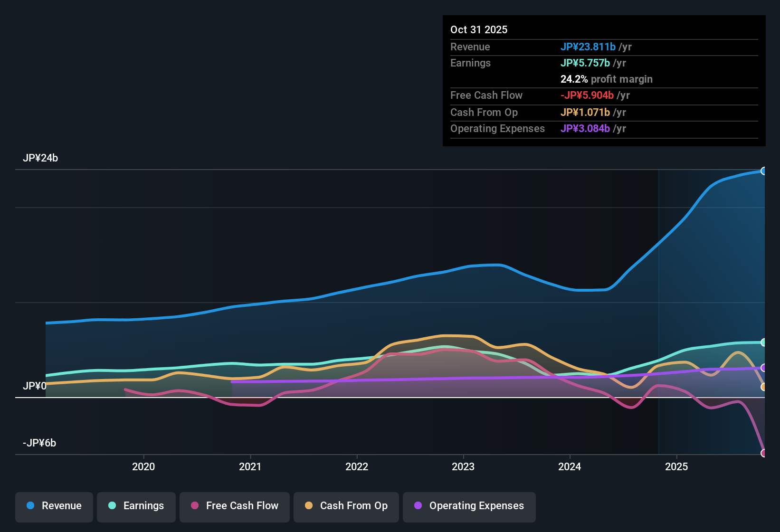780x532 pixels.
Task: Click the Cash From Op endpoint marker
Action: tap(763, 387)
